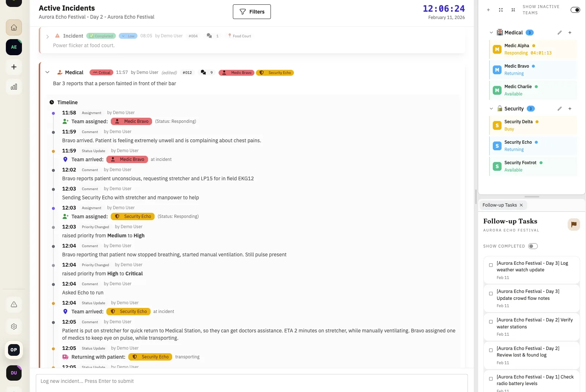
Task: Select the Home icon in the sidebar
Action: click(x=14, y=27)
